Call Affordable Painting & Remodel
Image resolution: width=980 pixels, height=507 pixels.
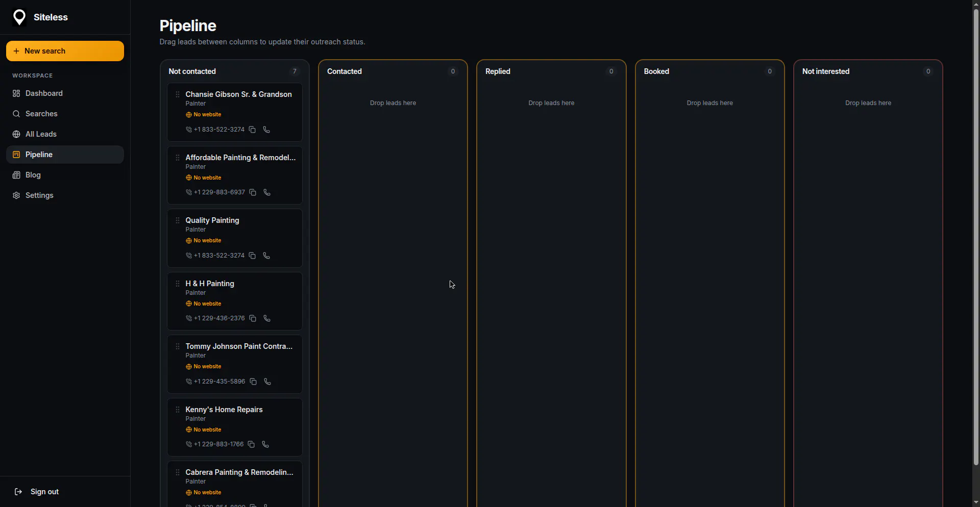(x=267, y=192)
